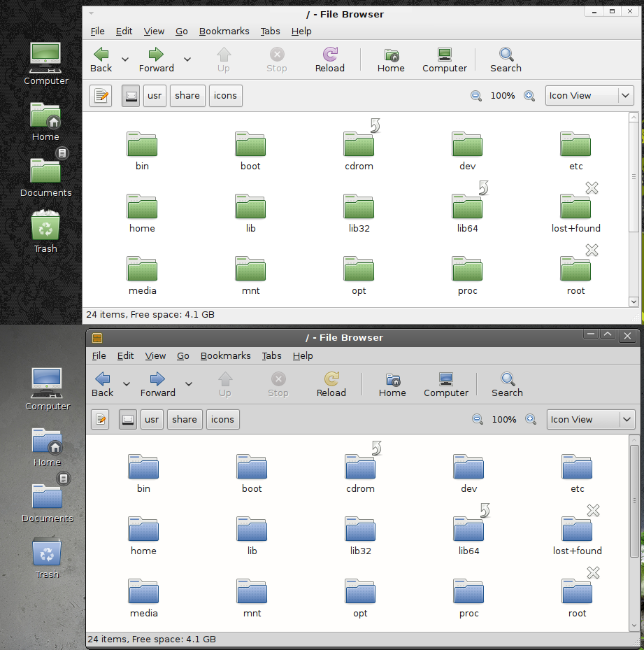Viewport: 644px width, 650px height.
Task: Open Back history dropdown in top window
Action: tap(125, 59)
